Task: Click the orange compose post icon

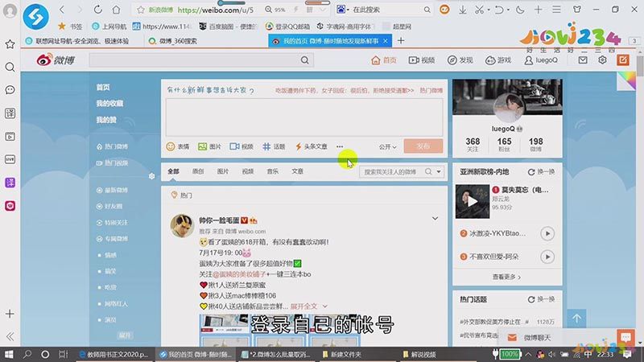Action: 623,60
